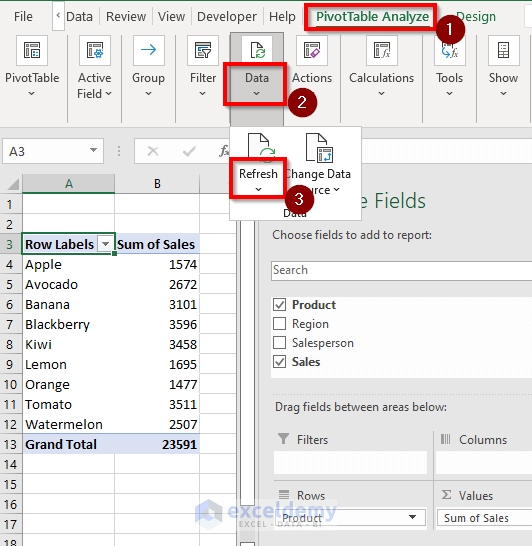This screenshot has height=546, width=532.
Task: Select the Sum of Sales header cell
Action: [157, 244]
